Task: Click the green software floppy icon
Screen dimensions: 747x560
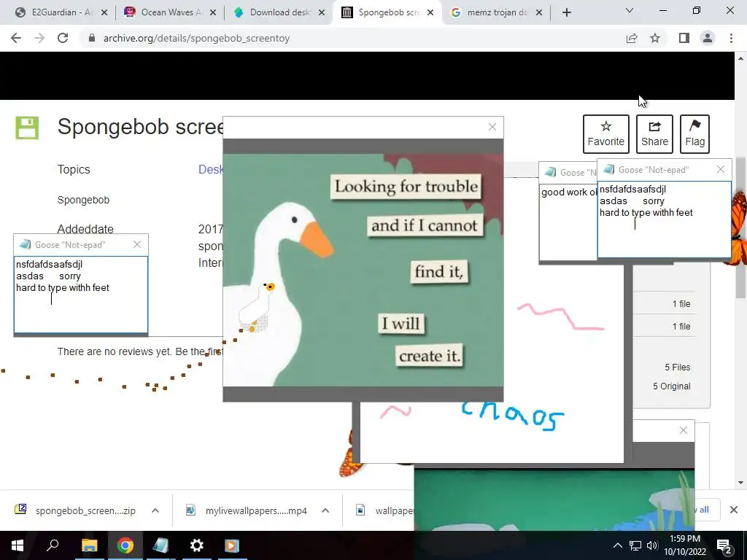Action: 27,128
